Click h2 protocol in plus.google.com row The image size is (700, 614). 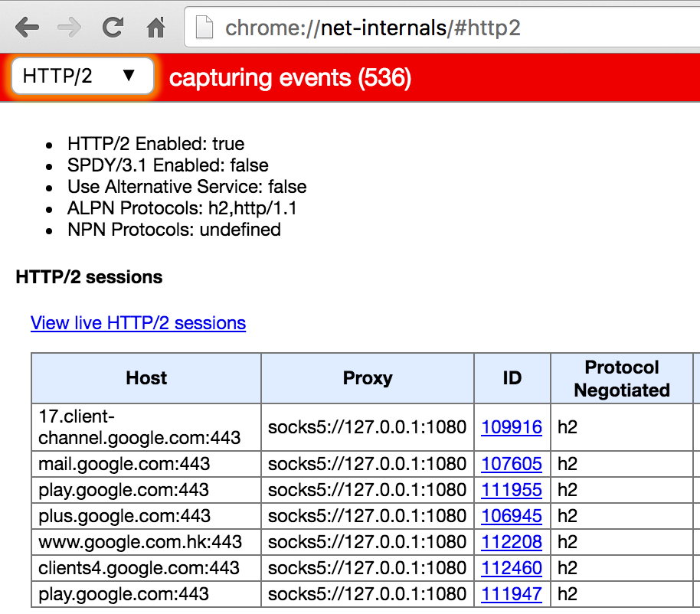(x=621, y=516)
